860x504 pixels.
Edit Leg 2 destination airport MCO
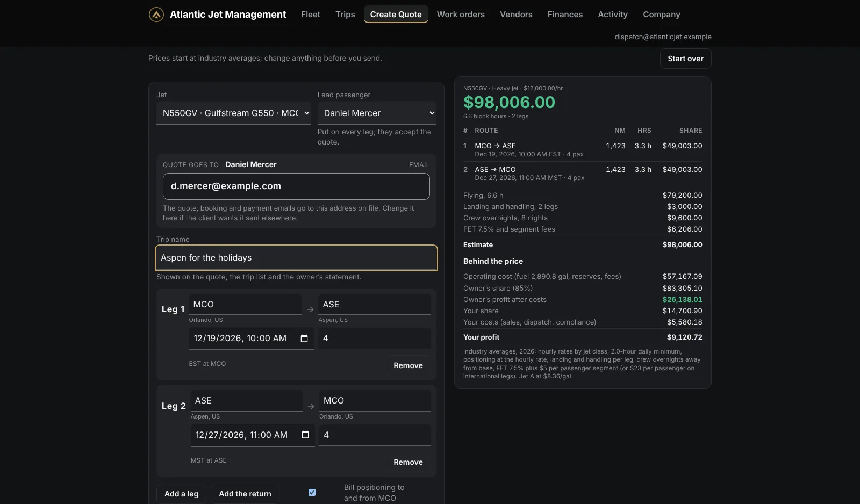375,401
